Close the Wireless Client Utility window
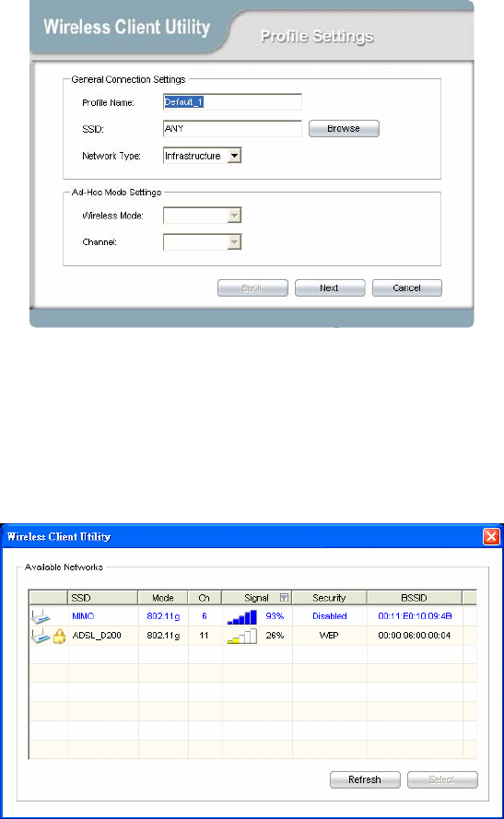504x819 pixels. (491, 536)
